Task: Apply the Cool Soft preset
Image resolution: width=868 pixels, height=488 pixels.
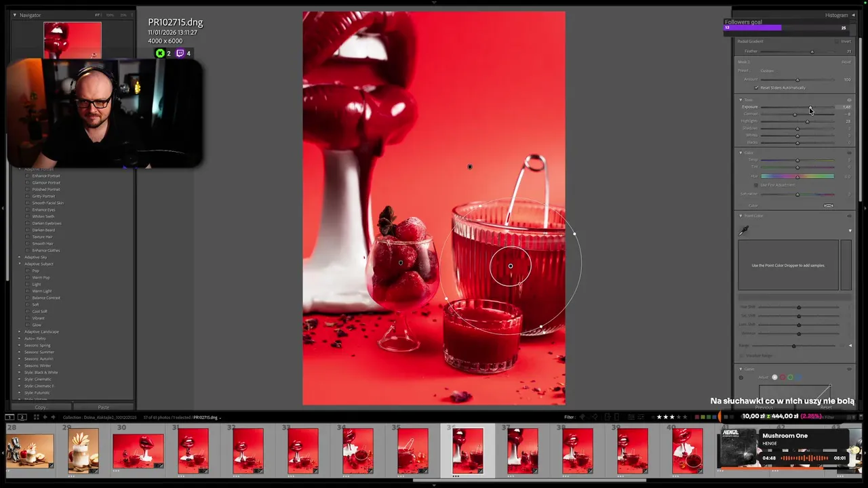Action: 40,311
